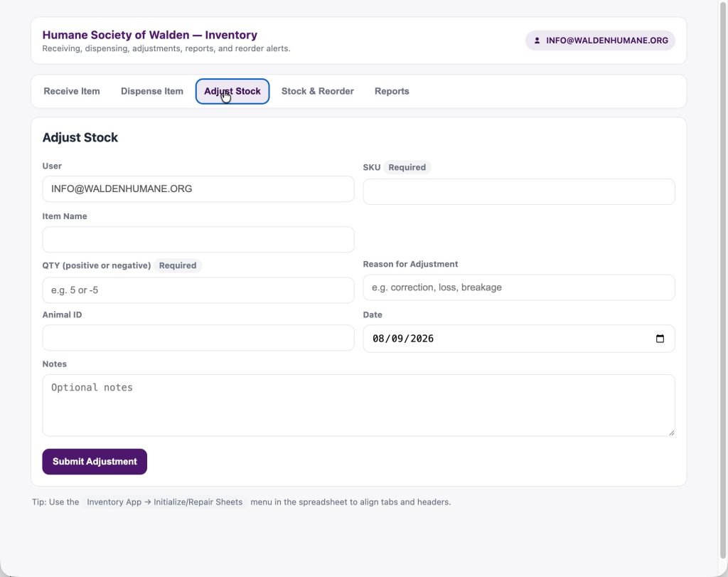The height and width of the screenshot is (577, 728).
Task: Click the page vertical scrollbar
Action: (x=723, y=279)
